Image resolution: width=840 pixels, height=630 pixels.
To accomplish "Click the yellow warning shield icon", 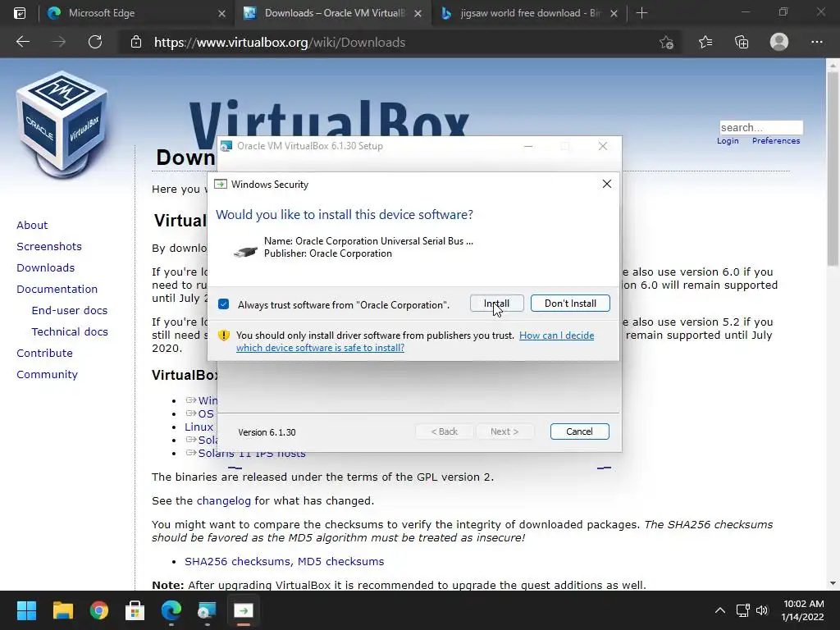I will [x=223, y=336].
